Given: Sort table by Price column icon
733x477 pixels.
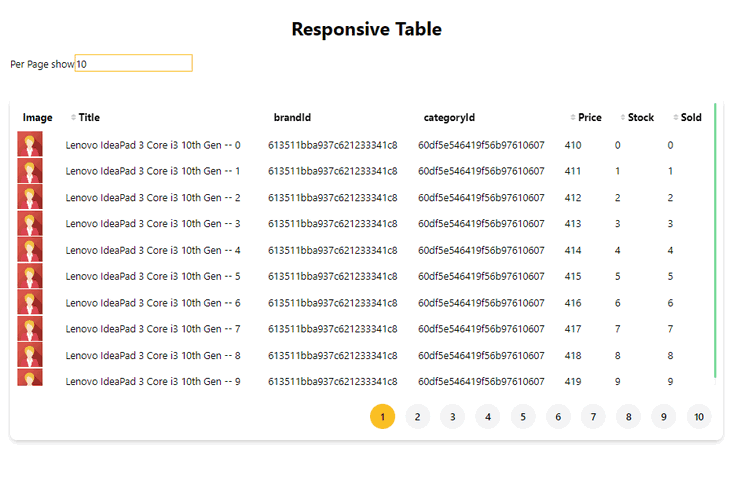Looking at the screenshot, I should (x=573, y=117).
